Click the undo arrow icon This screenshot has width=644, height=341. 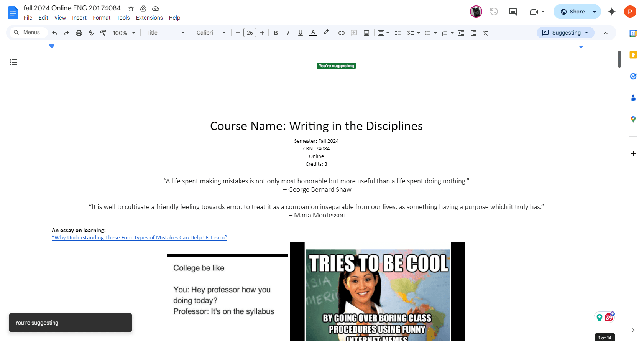click(54, 33)
